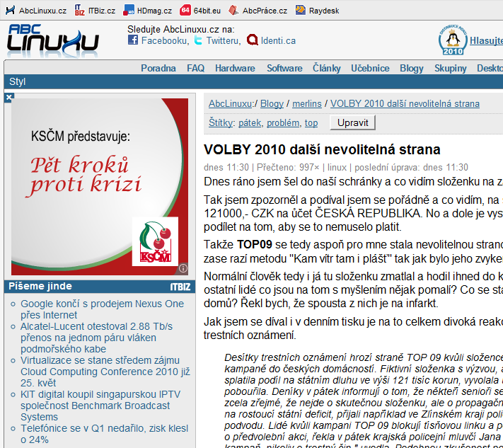Follow the Twitteru link
The width and height of the screenshot is (503, 448).
coord(223,41)
